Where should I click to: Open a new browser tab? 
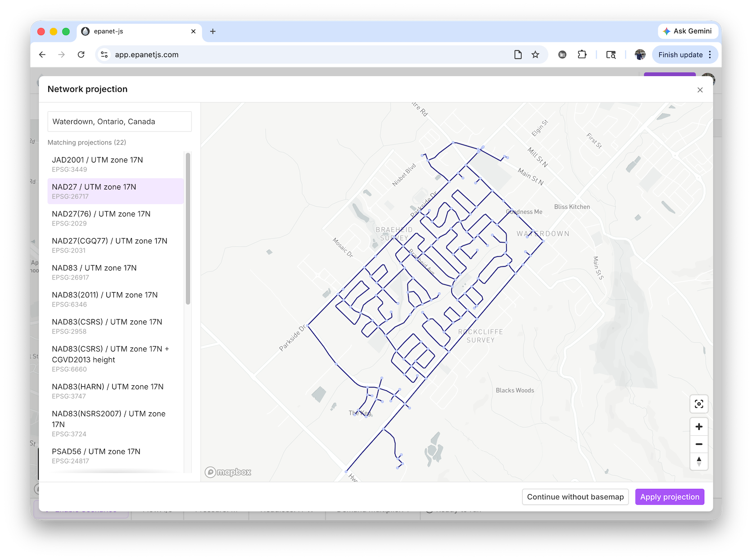[x=213, y=31]
